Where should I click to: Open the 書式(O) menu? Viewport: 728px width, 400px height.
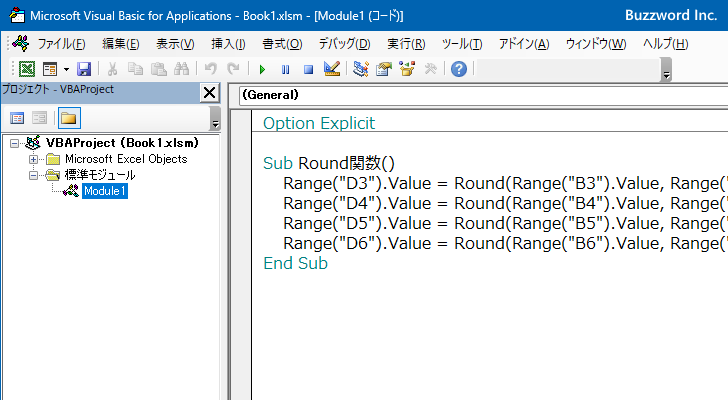(282, 44)
